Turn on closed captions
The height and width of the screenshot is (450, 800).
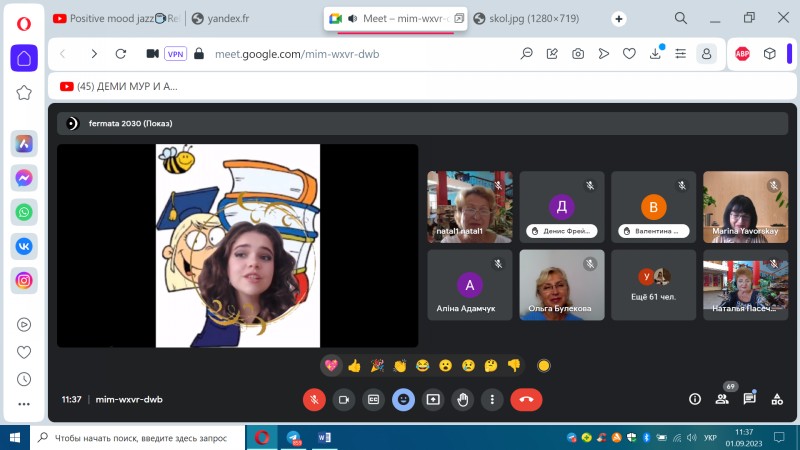coord(374,399)
